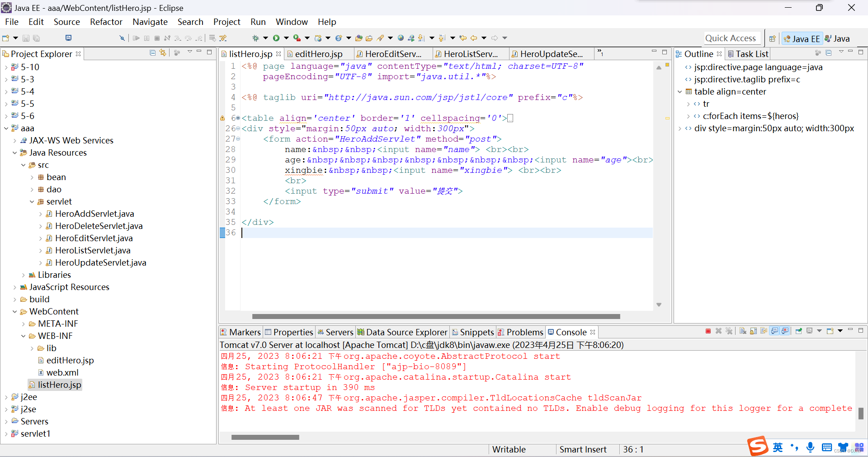Expand the bean package
Screen dimensions: 868x457
[x=32, y=177]
